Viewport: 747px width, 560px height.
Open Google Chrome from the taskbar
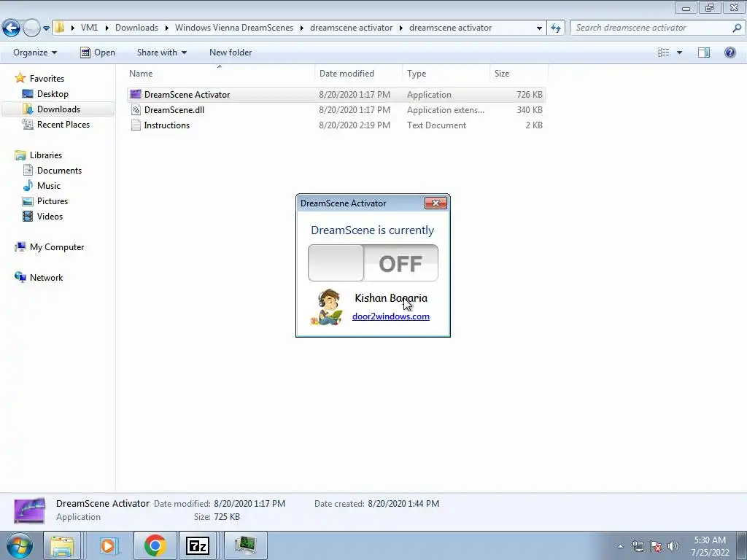(x=155, y=545)
